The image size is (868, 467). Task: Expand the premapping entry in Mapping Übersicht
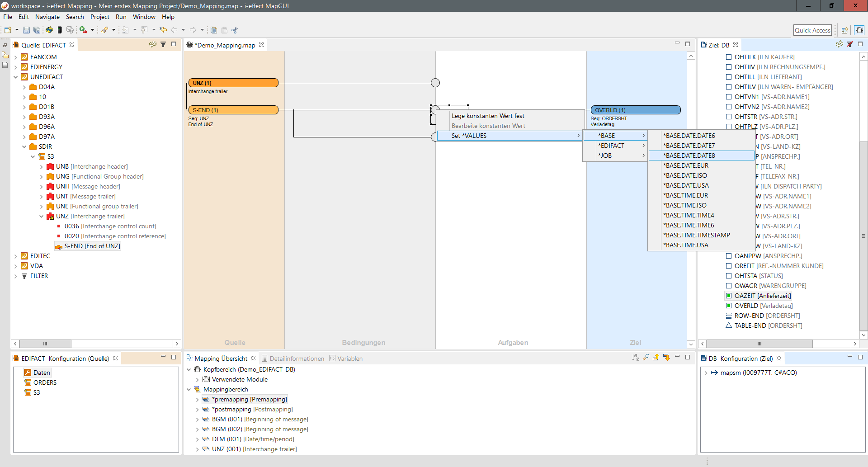(x=197, y=400)
